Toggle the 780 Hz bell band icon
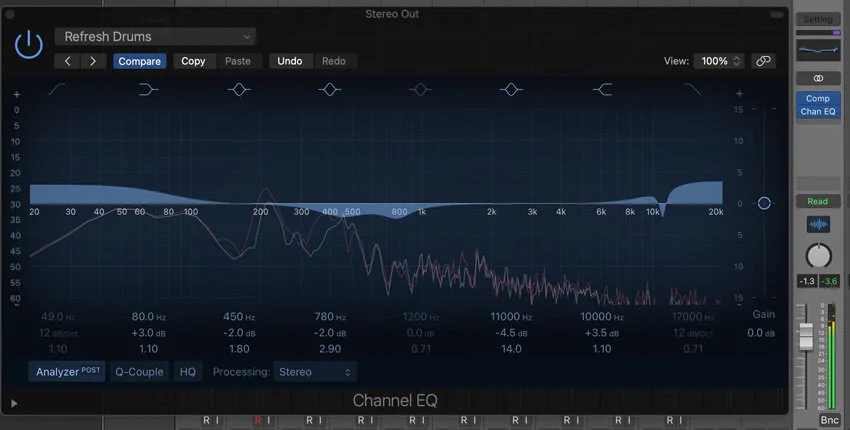Viewport: 850px width, 430px height. (330, 89)
